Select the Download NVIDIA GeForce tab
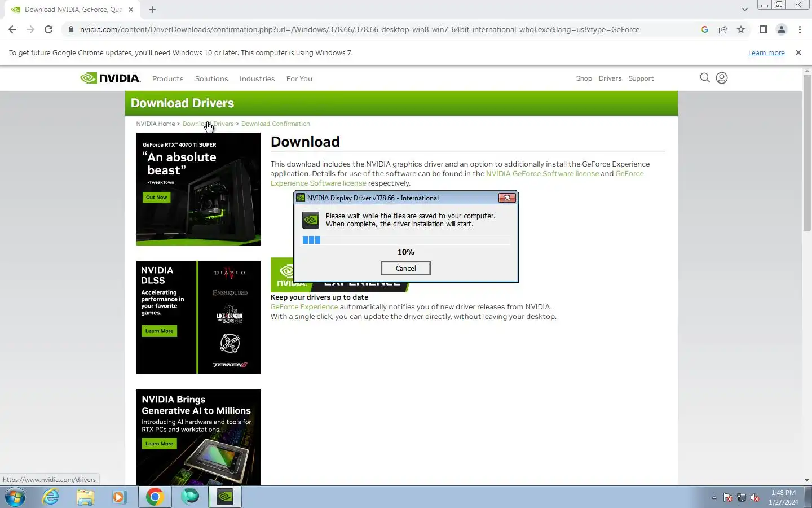 click(72, 10)
